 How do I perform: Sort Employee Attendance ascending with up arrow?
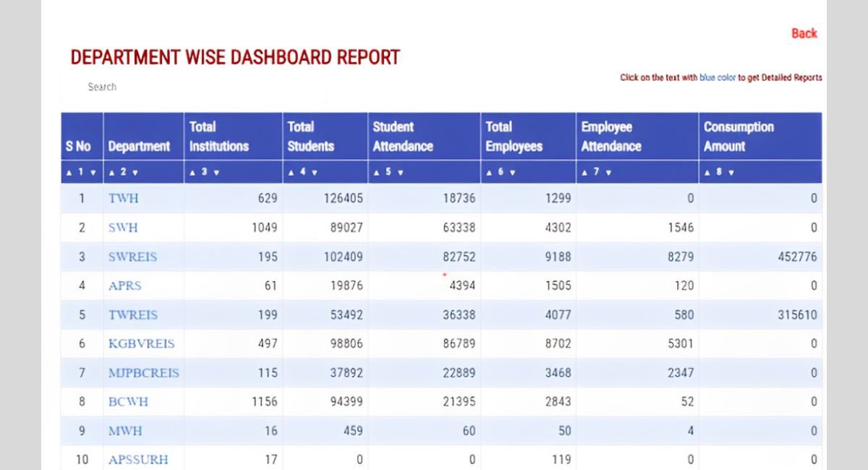point(585,173)
